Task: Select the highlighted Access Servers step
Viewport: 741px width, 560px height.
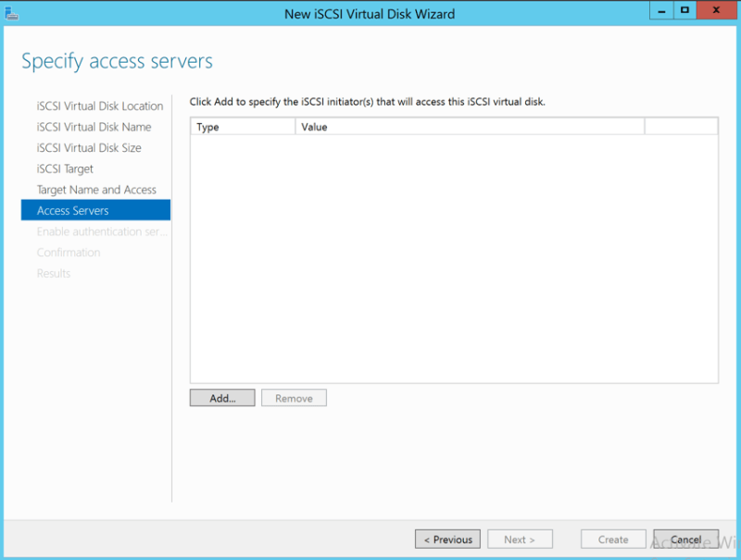Action: [x=73, y=211]
